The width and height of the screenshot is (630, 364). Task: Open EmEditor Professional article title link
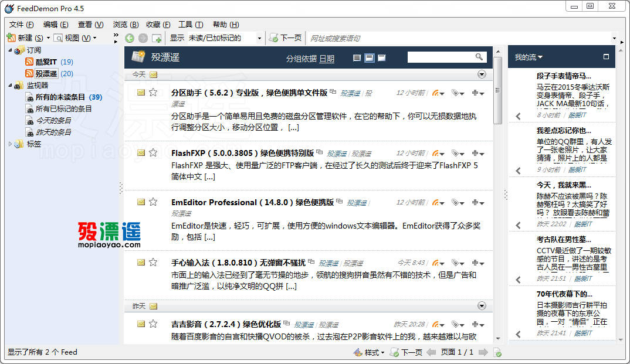(252, 202)
